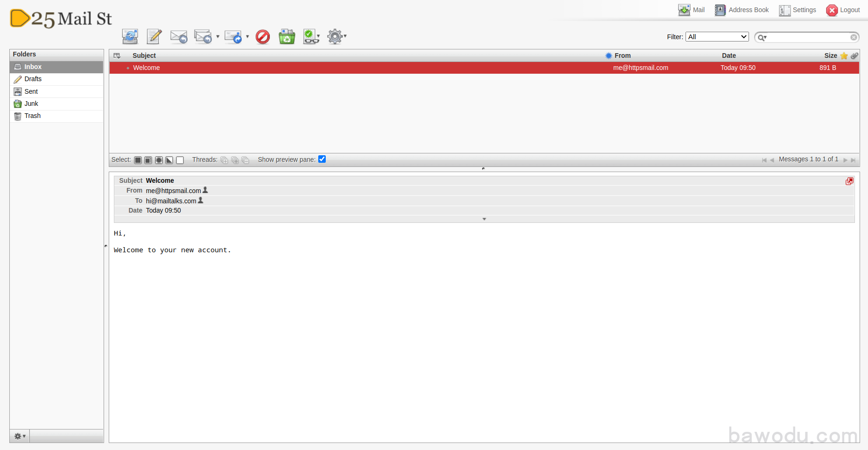Click the reply to all icon
The height and width of the screenshot is (450, 868).
click(x=203, y=36)
